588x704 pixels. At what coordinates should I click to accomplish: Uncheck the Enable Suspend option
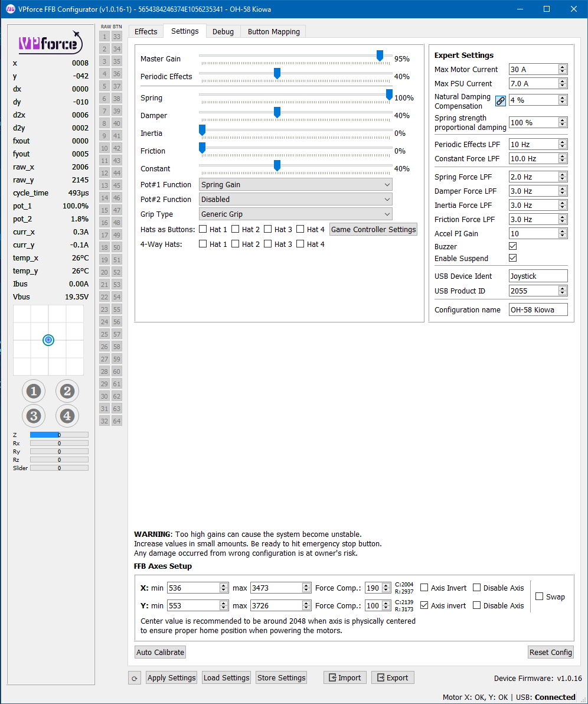coord(513,258)
